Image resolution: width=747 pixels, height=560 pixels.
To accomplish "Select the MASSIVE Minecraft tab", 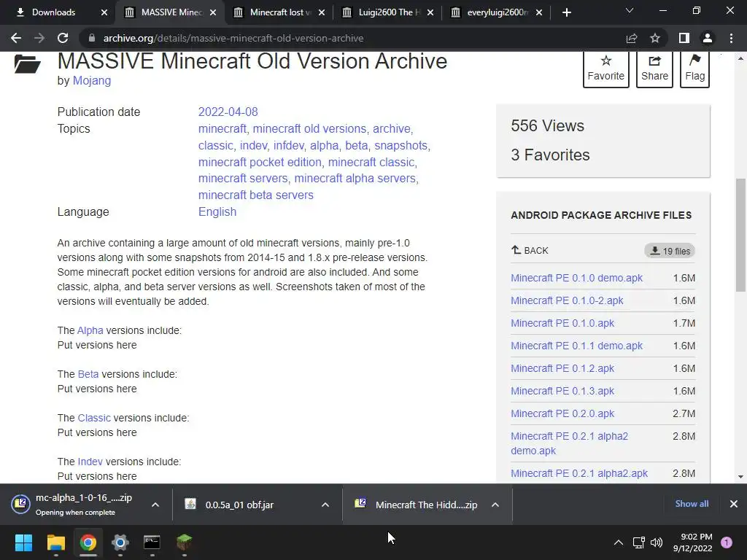I will point(171,12).
